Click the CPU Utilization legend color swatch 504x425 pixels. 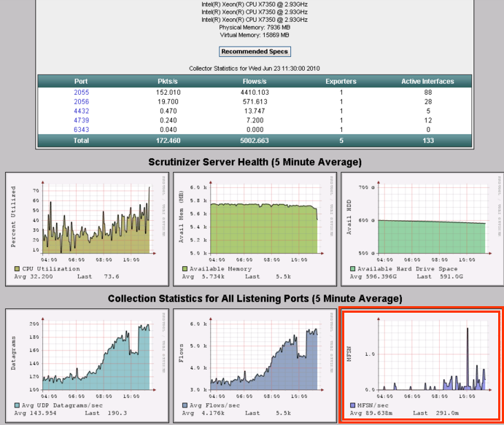click(16, 269)
